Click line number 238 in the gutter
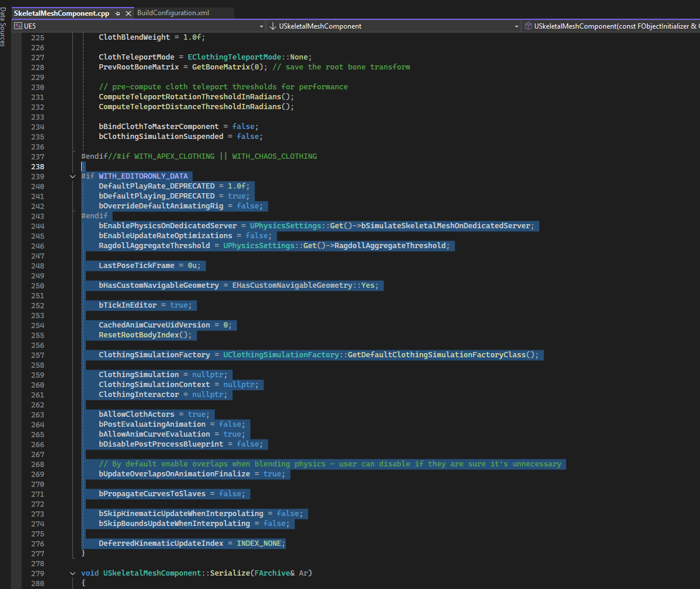The image size is (700, 589). point(37,166)
